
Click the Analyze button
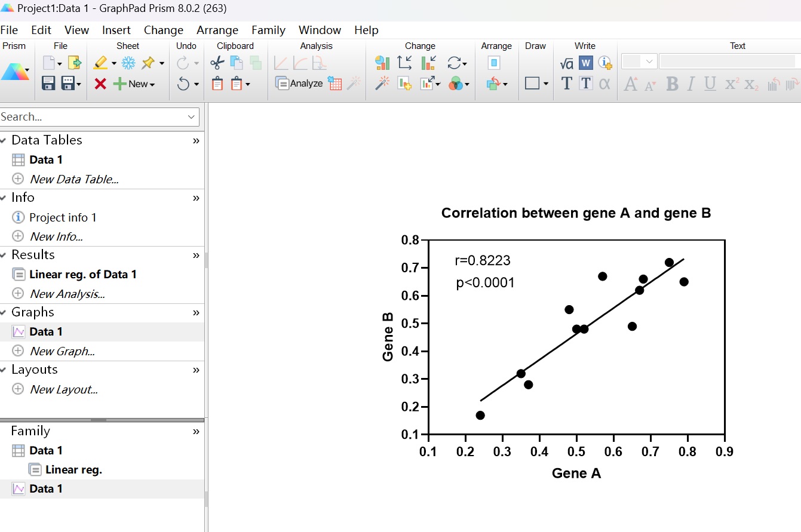point(299,84)
